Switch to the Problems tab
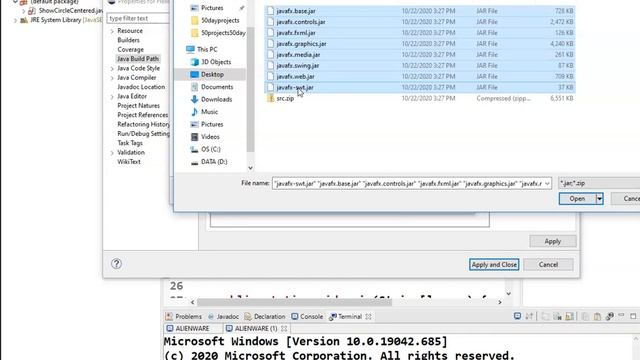Viewport: 640px width, 360px height. click(x=184, y=317)
